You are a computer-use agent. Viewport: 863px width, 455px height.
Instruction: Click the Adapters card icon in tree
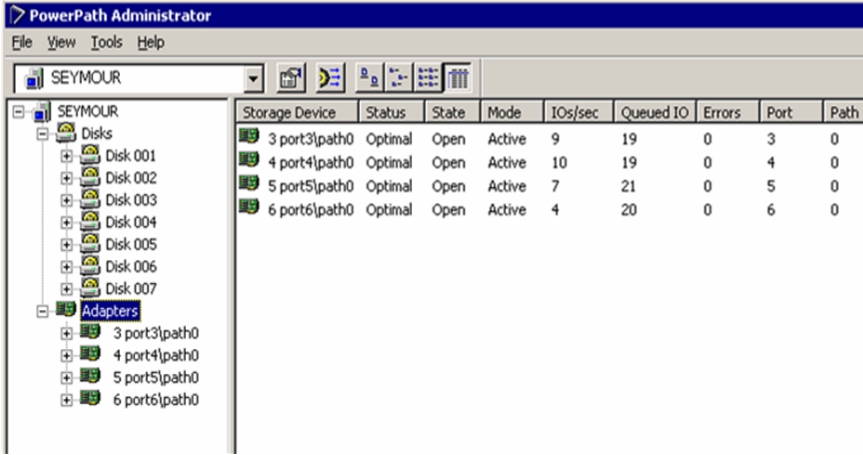click(66, 309)
